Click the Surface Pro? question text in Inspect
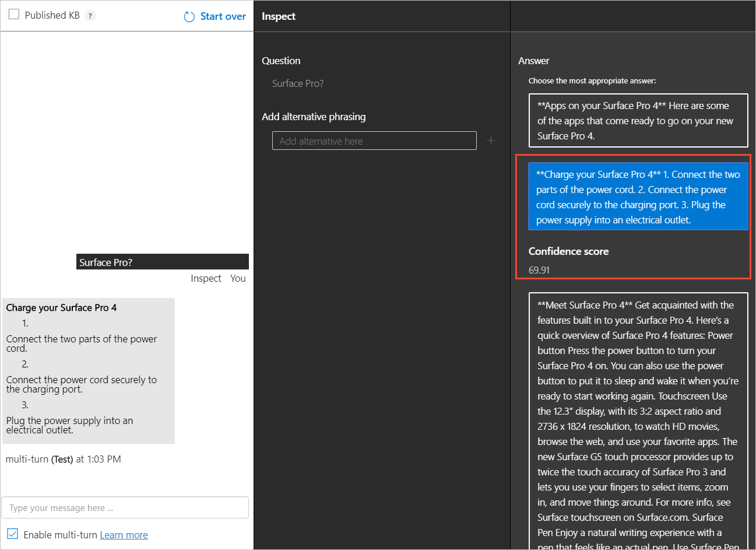The height and width of the screenshot is (550, 756). (x=298, y=83)
